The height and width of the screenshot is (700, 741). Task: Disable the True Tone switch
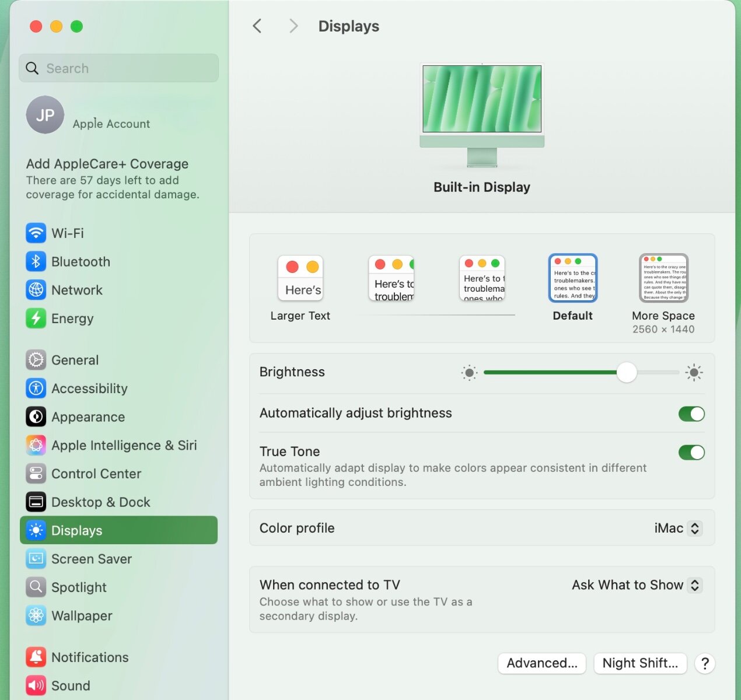(x=691, y=453)
